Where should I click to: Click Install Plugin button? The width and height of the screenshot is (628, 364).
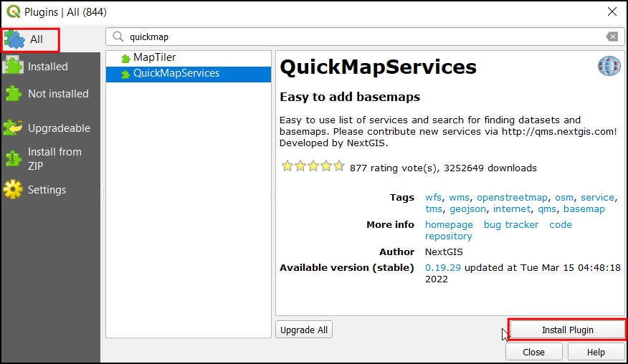[567, 330]
